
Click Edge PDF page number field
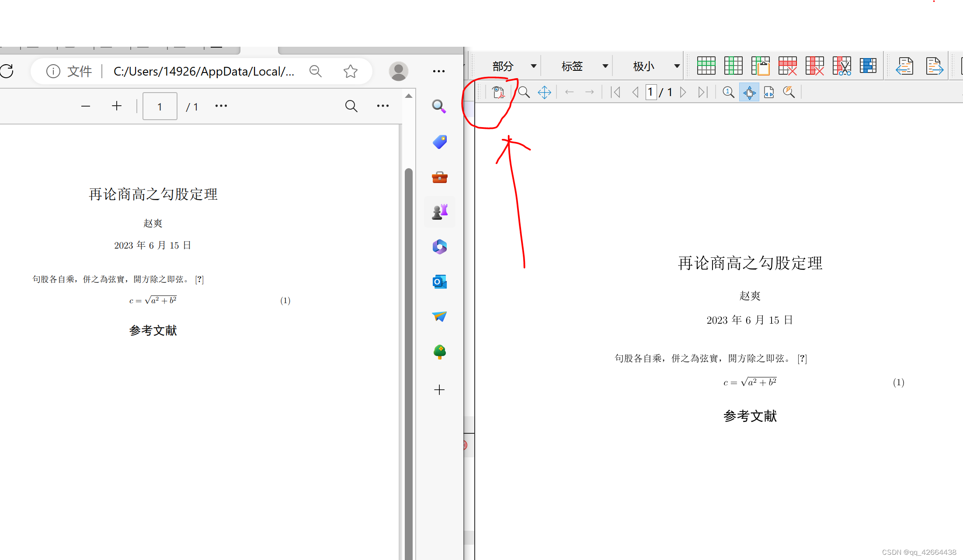pos(160,106)
